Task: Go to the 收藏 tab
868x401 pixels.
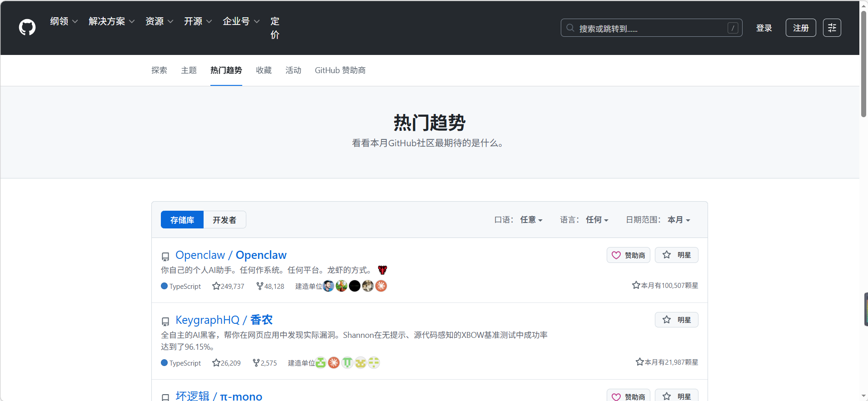Action: click(x=264, y=70)
